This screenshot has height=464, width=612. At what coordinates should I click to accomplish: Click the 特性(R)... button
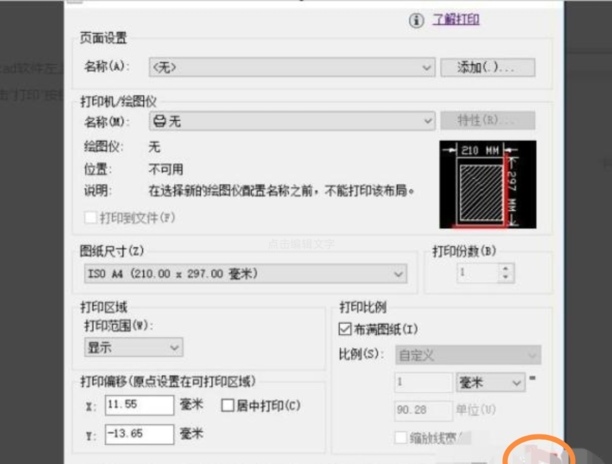coord(487,121)
